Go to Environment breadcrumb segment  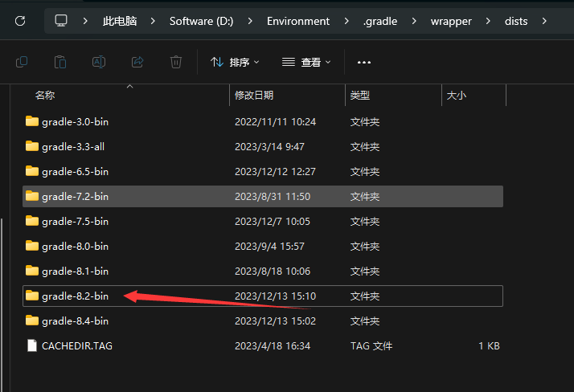click(298, 21)
